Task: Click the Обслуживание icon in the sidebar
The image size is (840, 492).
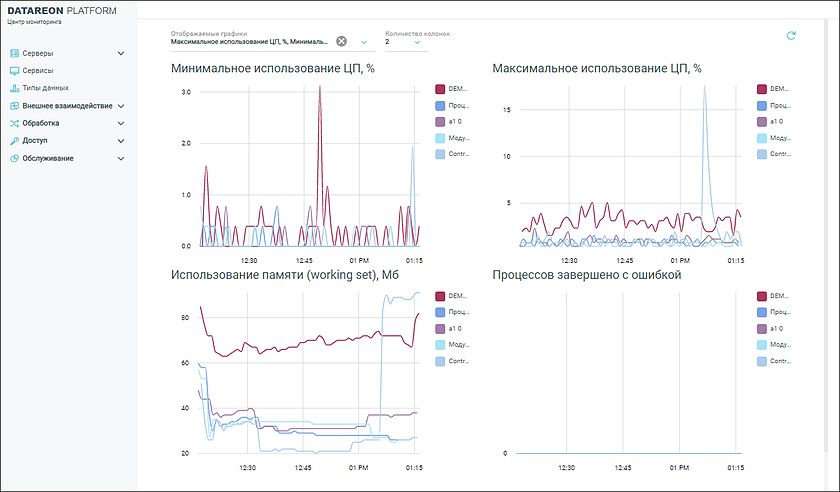Action: (x=14, y=158)
